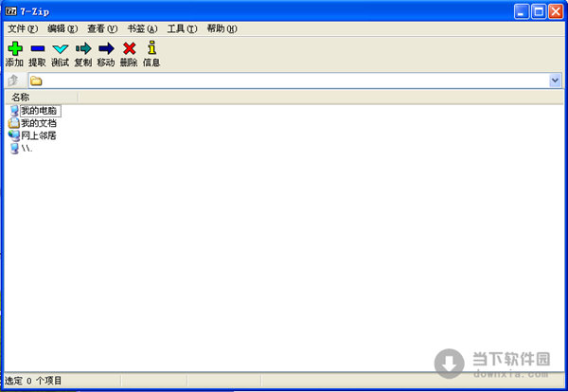Viewport: 568px width, 392px height.
Task: Click the Move (移动) dark blue arrow icon
Action: click(x=106, y=48)
